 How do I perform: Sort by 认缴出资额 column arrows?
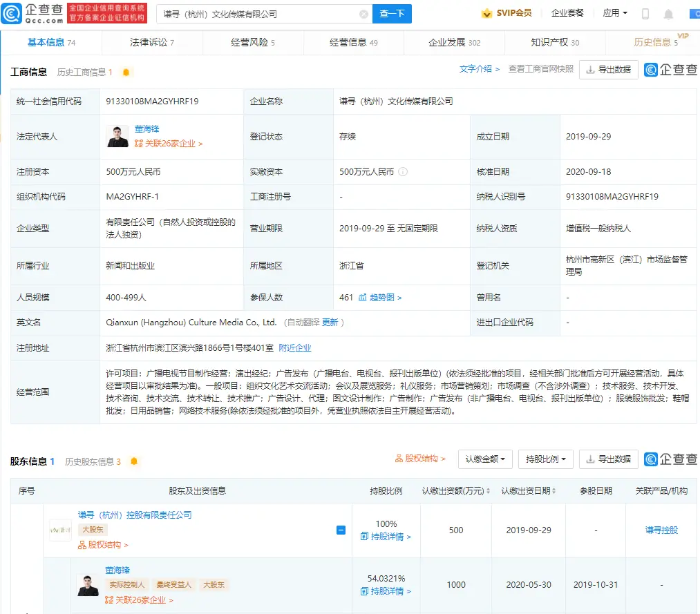pos(488,491)
